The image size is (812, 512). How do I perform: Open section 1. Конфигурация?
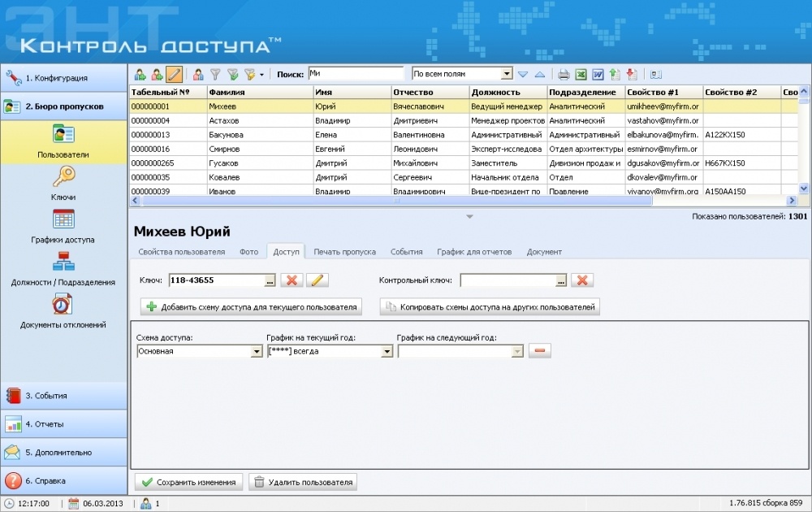(x=63, y=78)
